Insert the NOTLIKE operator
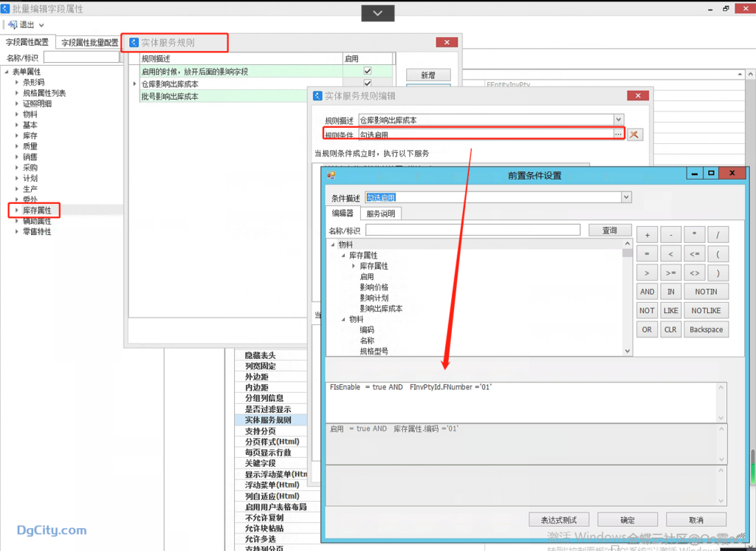 [x=706, y=311]
